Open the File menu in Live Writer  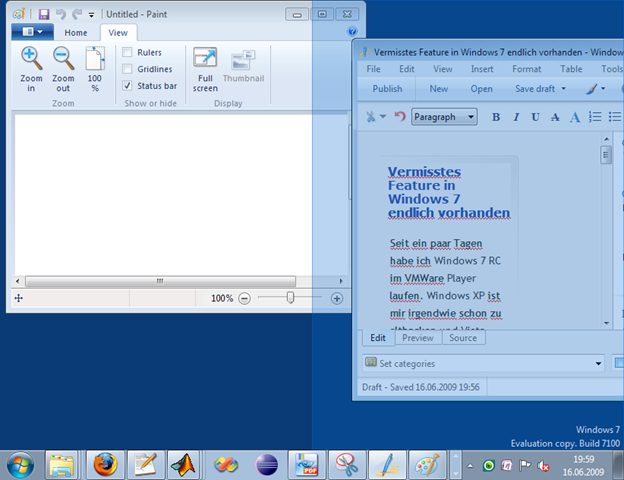[x=373, y=69]
